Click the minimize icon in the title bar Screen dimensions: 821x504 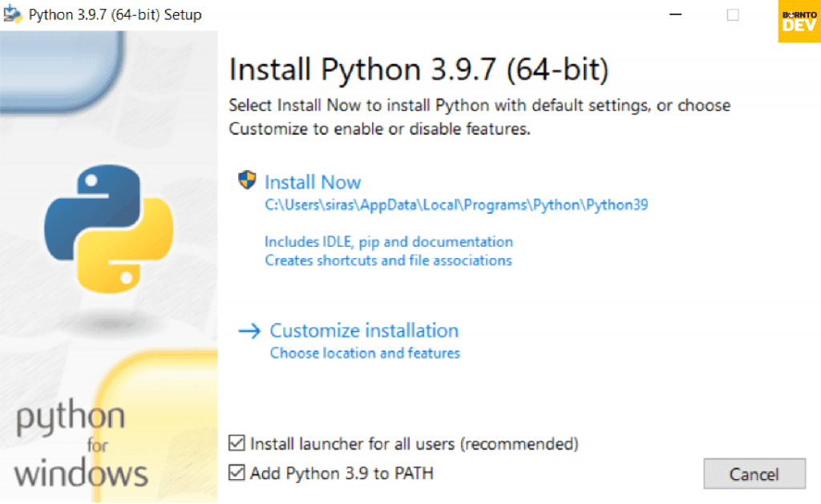[x=676, y=14]
